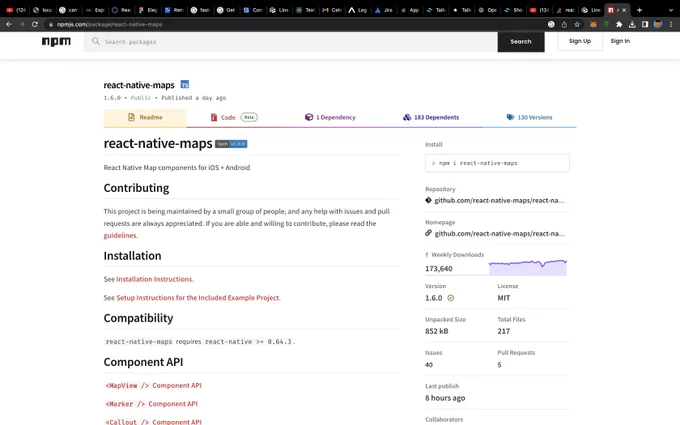Click the 852 kB unpacked size value
The image size is (680, 425).
(x=437, y=331)
